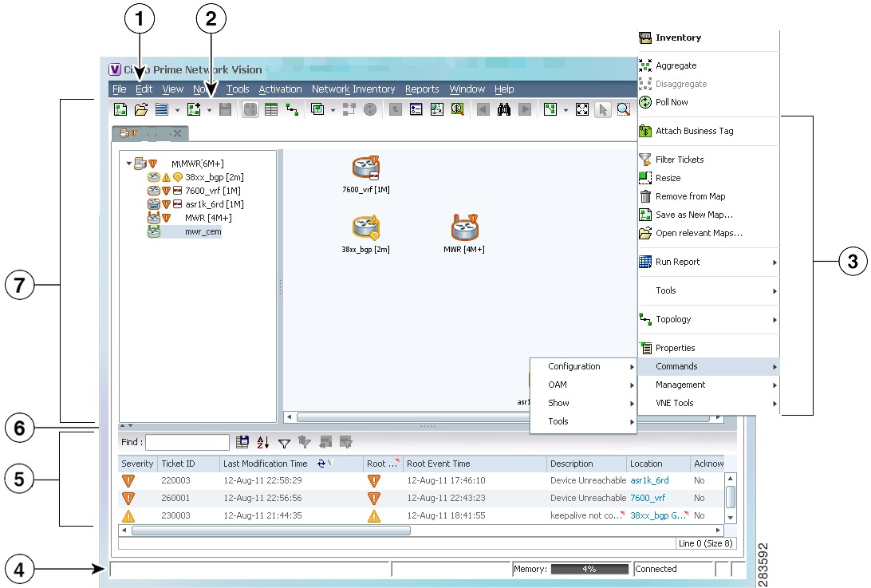
Task: Expand the Topology submenu
Action: click(x=709, y=319)
